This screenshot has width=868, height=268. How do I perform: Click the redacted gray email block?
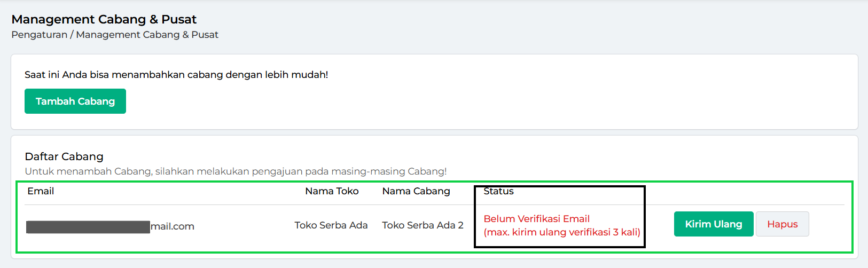click(88, 227)
